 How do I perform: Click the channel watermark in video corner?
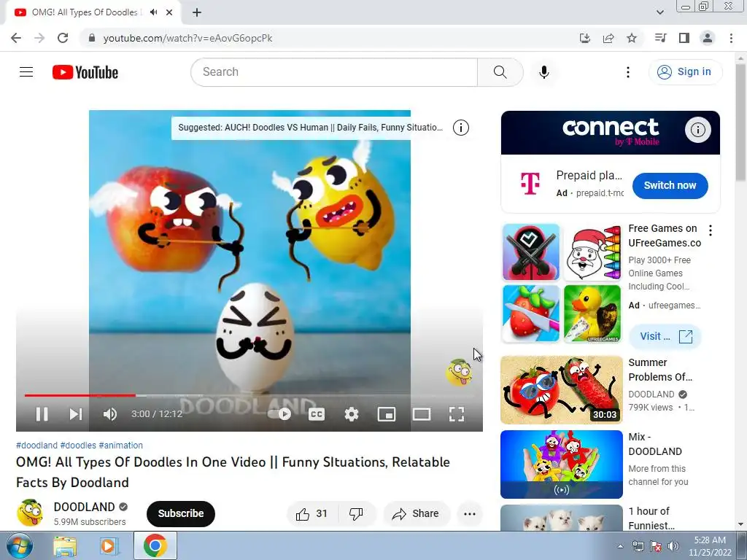(x=459, y=373)
